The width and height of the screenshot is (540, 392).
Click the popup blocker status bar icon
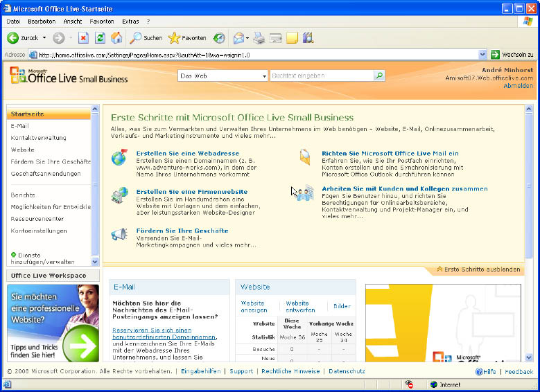point(409,384)
